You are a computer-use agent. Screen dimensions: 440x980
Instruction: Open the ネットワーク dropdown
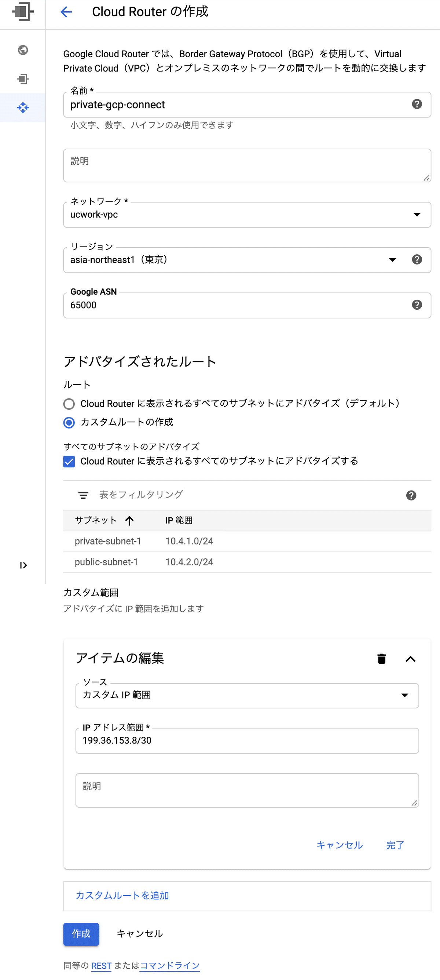(417, 215)
